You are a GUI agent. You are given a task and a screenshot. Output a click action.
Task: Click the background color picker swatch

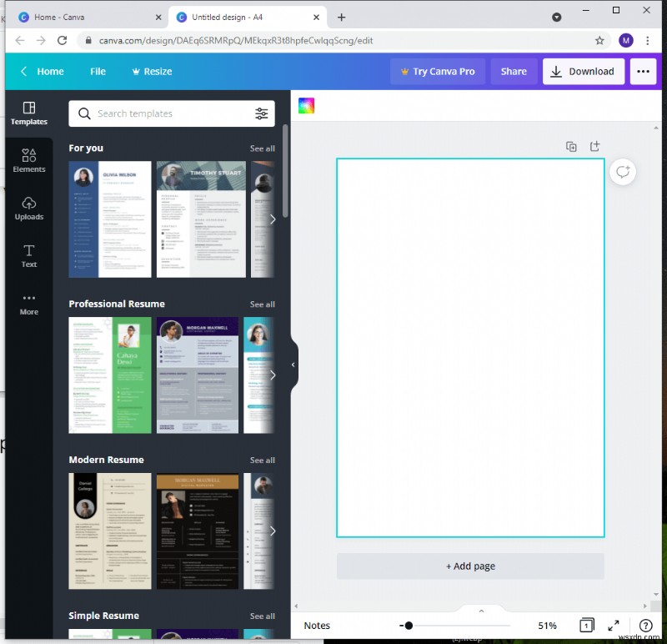click(306, 106)
